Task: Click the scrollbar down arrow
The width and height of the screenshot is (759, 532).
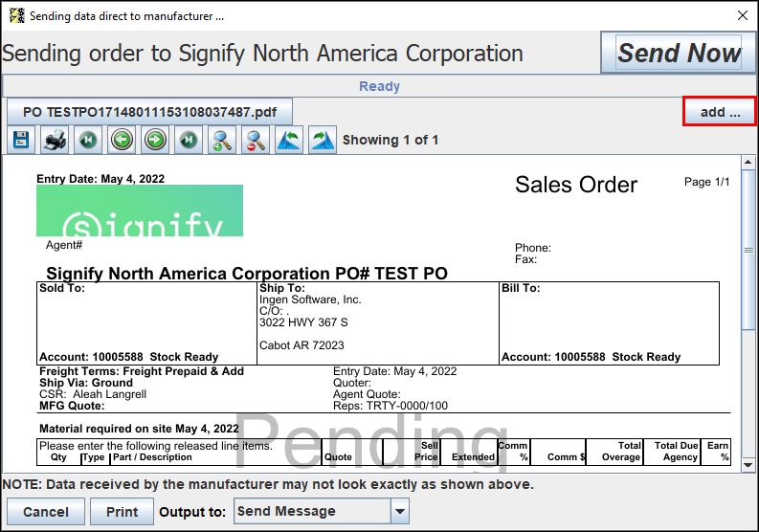Action: click(748, 465)
